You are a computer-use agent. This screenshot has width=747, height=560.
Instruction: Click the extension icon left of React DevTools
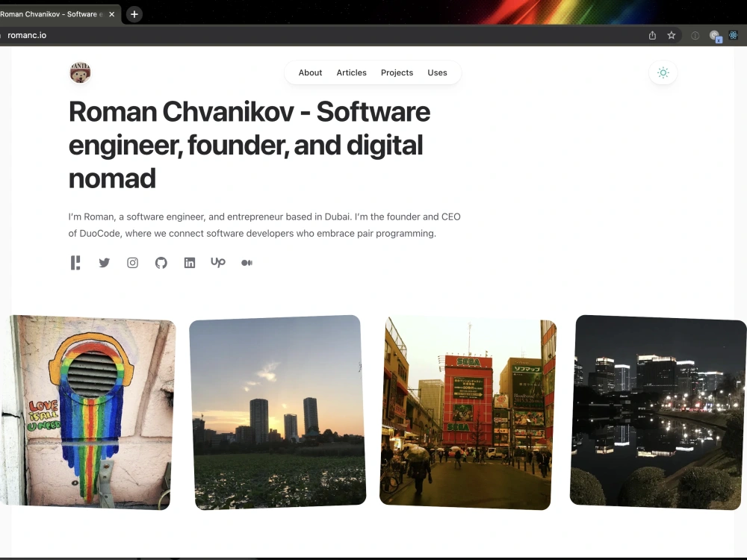tap(715, 36)
